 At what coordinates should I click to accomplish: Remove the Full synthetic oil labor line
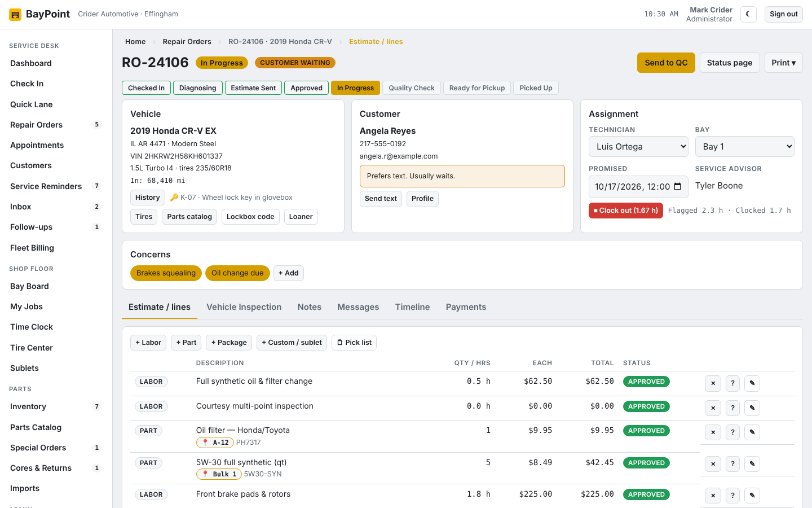pos(713,383)
